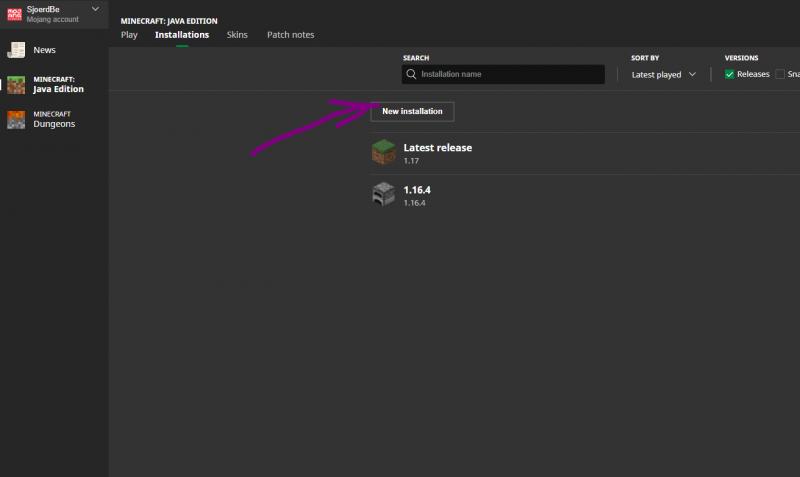Click the Latest release grass block icon

click(384, 152)
